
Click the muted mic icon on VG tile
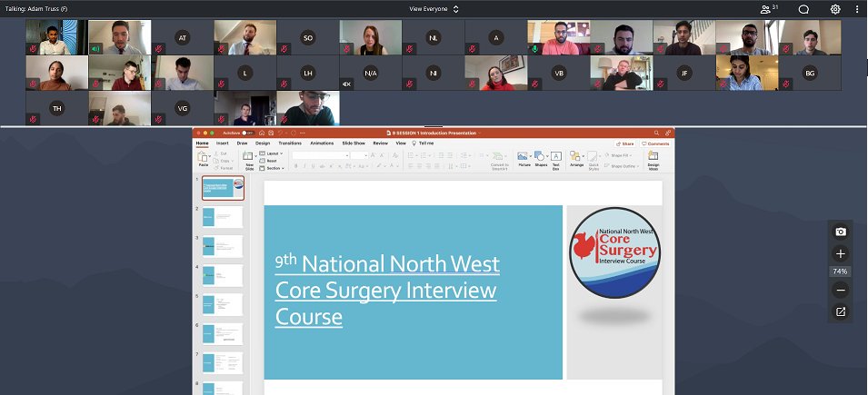158,119
